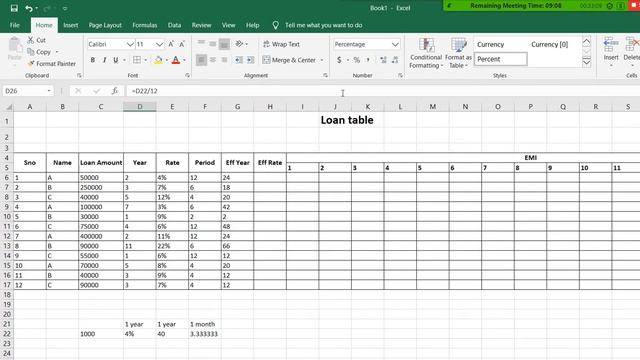The image size is (640, 360).
Task: Open the text Orientation options
Action: (x=241, y=44)
